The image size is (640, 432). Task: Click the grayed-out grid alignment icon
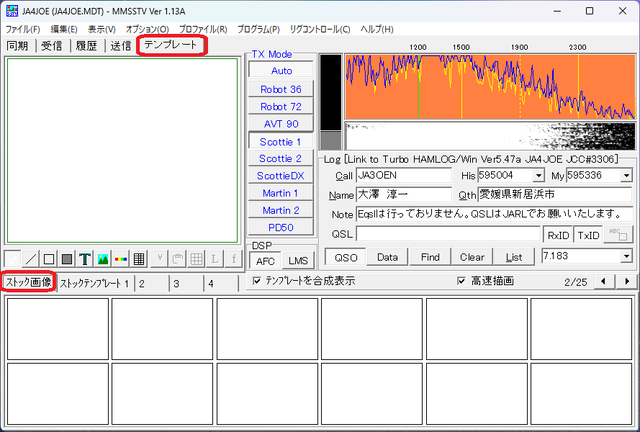click(196, 258)
